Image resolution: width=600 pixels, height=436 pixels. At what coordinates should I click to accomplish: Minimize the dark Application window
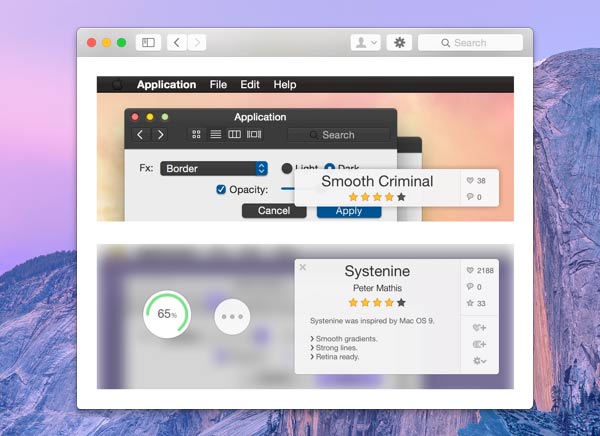pyautogui.click(x=150, y=117)
